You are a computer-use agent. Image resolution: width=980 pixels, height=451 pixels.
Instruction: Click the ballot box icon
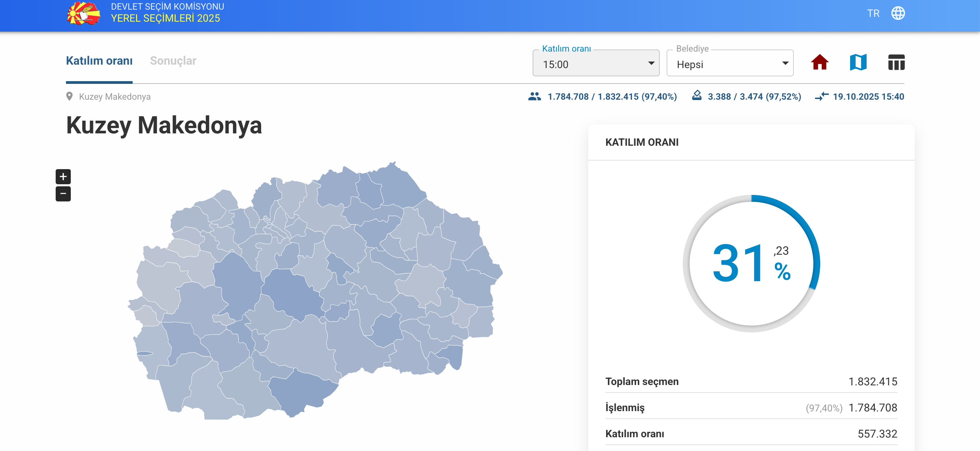(x=697, y=96)
